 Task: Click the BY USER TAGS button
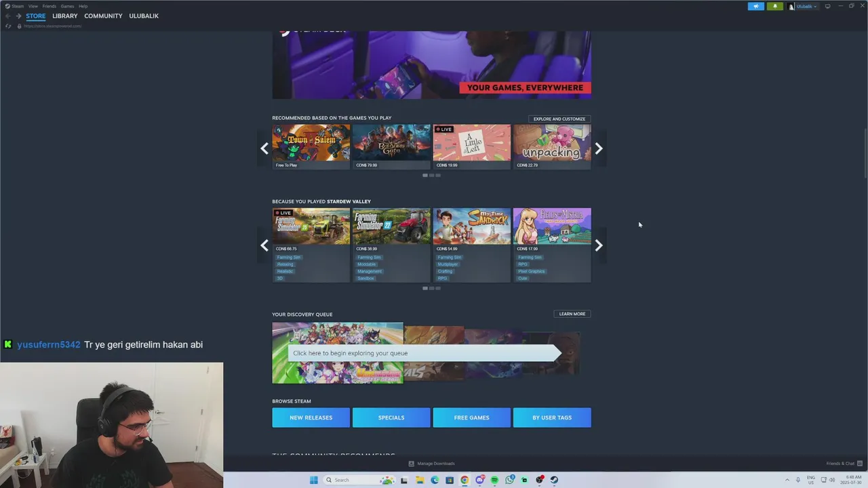click(x=552, y=418)
